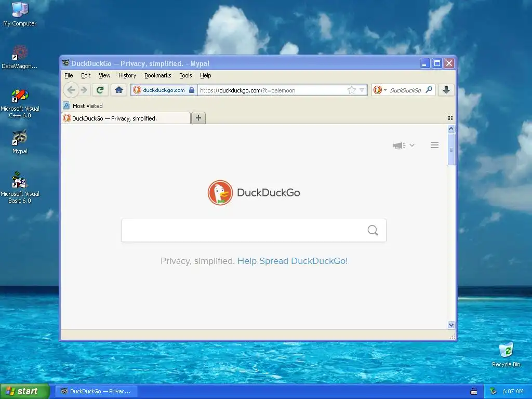The image size is (532, 399).
Task: Open the History menu
Action: [x=127, y=75]
